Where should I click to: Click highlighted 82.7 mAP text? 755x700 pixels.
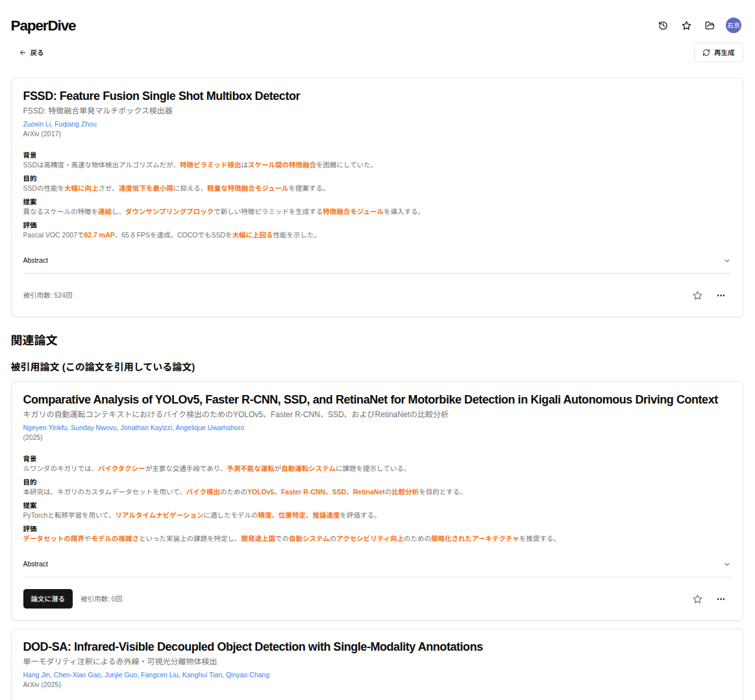click(99, 235)
